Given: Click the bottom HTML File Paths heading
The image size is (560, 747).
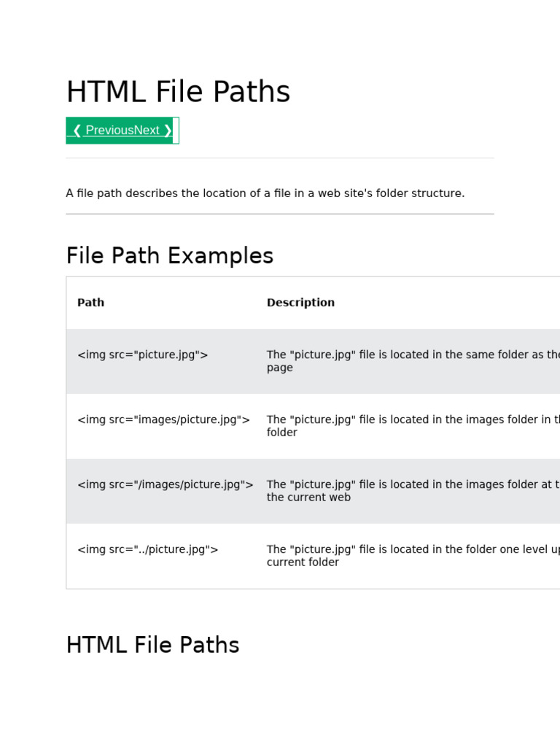Looking at the screenshot, I should (x=152, y=646).
